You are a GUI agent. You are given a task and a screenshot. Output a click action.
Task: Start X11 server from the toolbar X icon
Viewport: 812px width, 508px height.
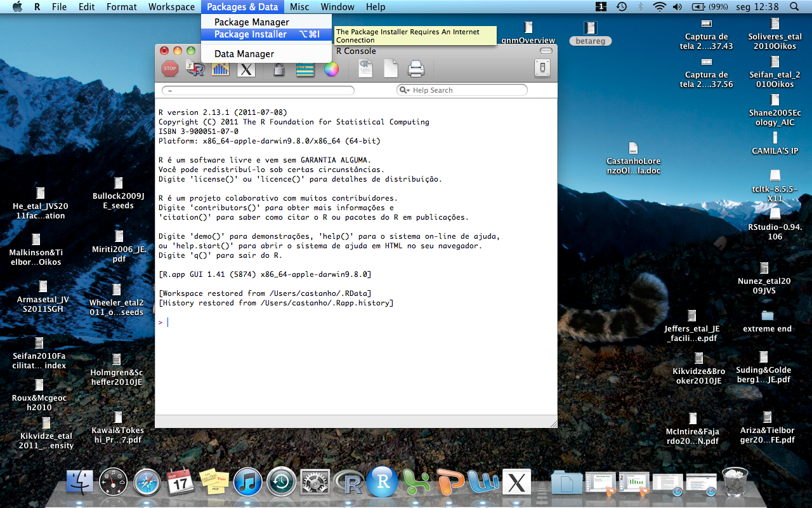246,69
